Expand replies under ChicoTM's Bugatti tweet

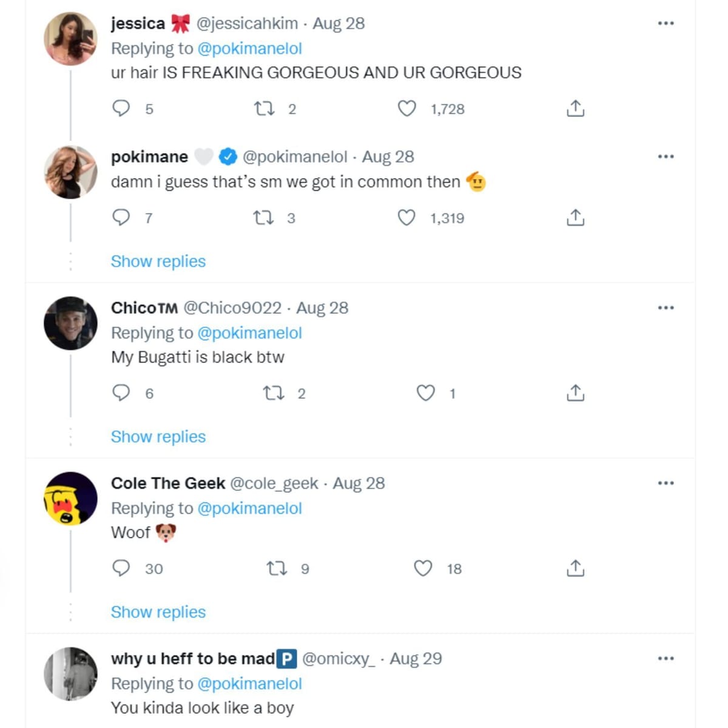pyautogui.click(x=158, y=436)
